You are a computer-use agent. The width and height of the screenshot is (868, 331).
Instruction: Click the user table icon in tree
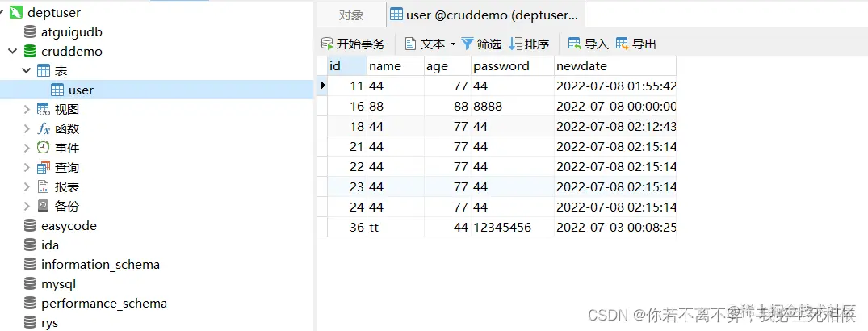(x=57, y=90)
